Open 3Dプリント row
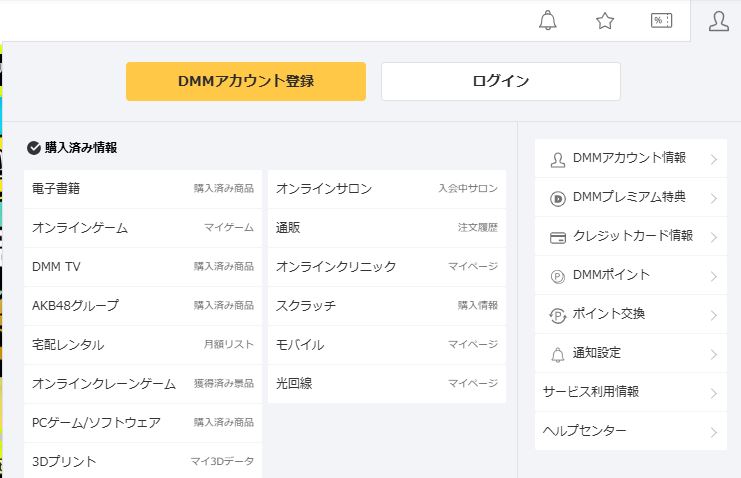The width and height of the screenshot is (741, 478). tap(143, 461)
